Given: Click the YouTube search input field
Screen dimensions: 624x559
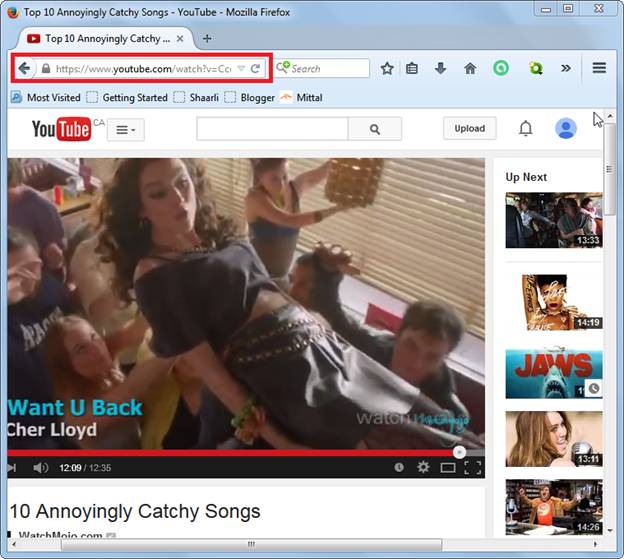Looking at the screenshot, I should [272, 129].
